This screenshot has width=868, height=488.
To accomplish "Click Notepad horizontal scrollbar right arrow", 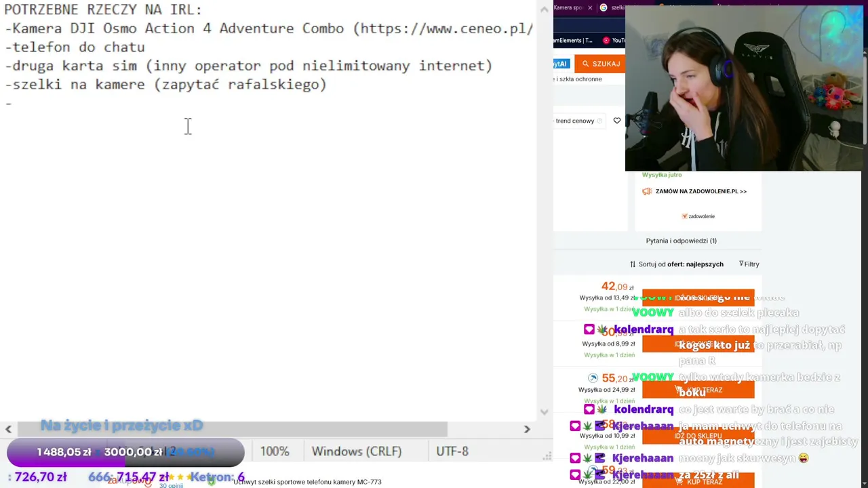I will (527, 429).
